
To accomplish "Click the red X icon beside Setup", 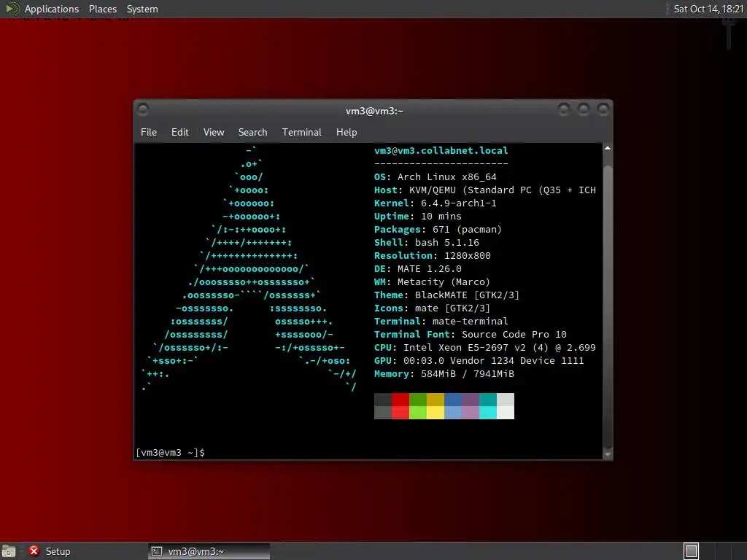I will pyautogui.click(x=34, y=551).
